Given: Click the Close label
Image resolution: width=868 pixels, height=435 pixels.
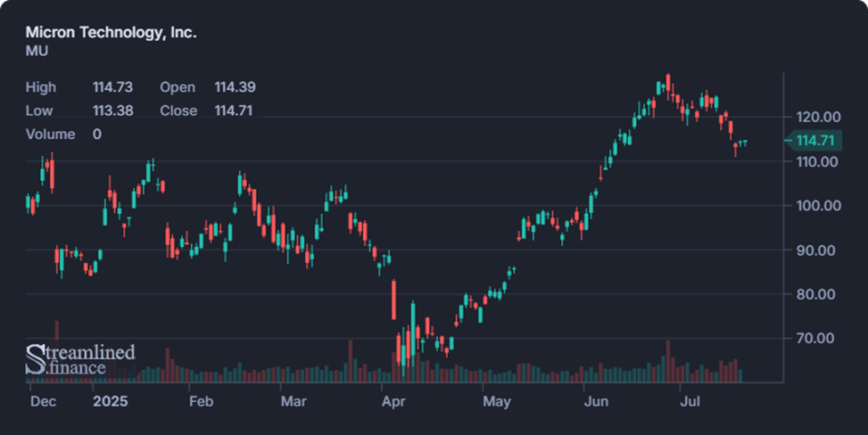Looking at the screenshot, I should [x=178, y=111].
